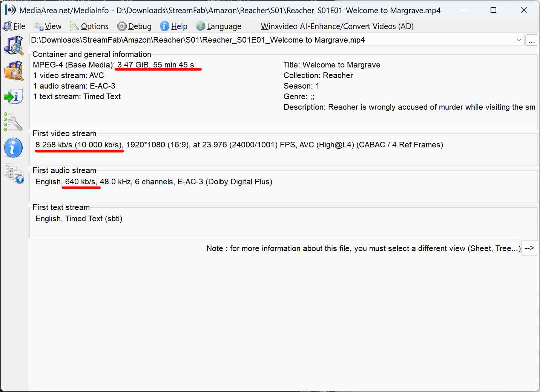Click the first video stream bitrate line
This screenshot has width=540, height=392.
click(239, 145)
